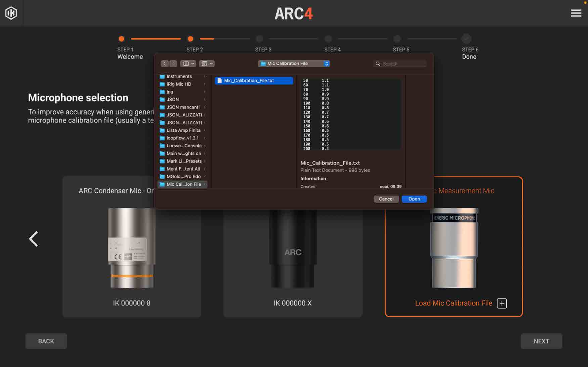Screen dimensions: 588x367
Task: Click the Cancel button
Action: 386,199
